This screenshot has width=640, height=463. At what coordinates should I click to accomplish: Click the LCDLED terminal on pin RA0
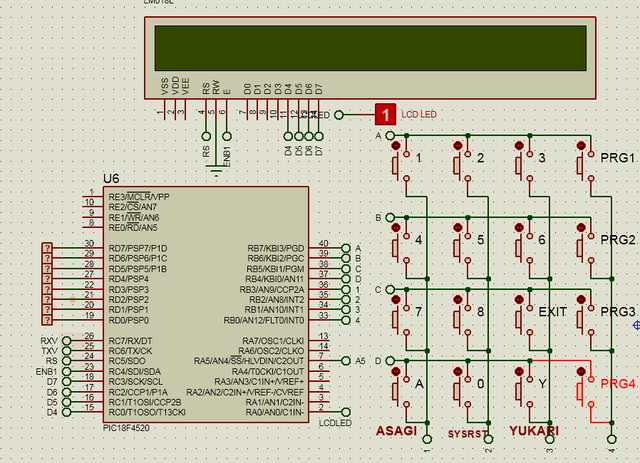(x=346, y=412)
